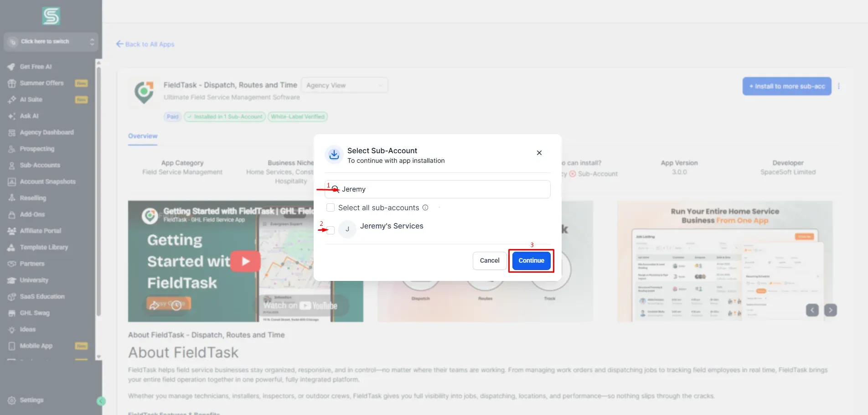Screen dimensions: 868x415
Task: Click Cancel in the Select Sub-Account dialog
Action: click(490, 260)
